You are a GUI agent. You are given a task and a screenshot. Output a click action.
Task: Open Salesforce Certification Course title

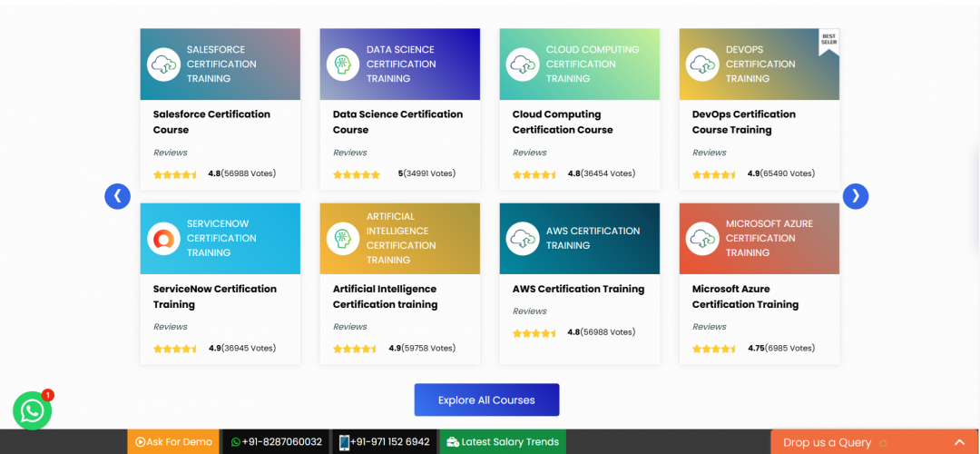pyautogui.click(x=211, y=122)
